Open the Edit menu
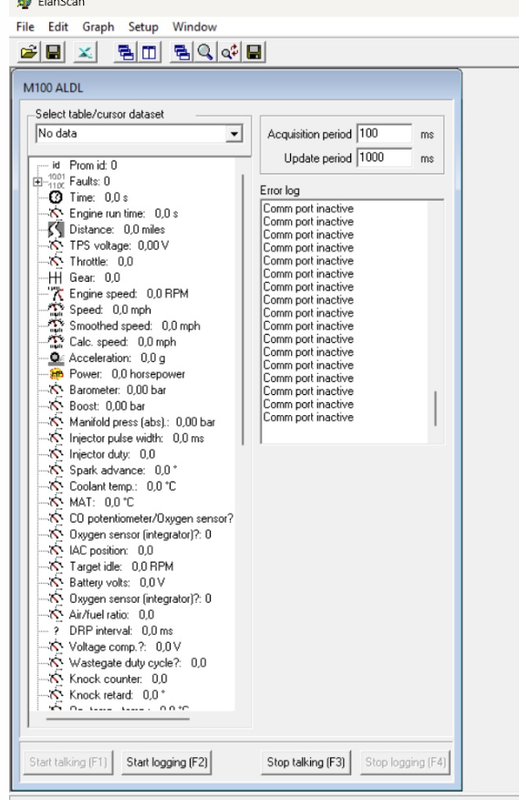 pyautogui.click(x=58, y=27)
